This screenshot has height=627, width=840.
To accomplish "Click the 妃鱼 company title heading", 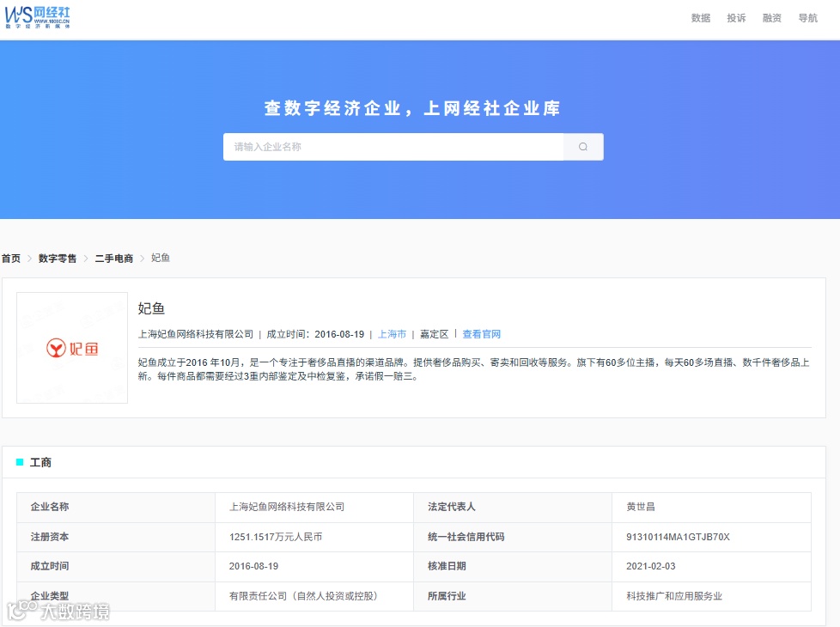I will (x=151, y=308).
